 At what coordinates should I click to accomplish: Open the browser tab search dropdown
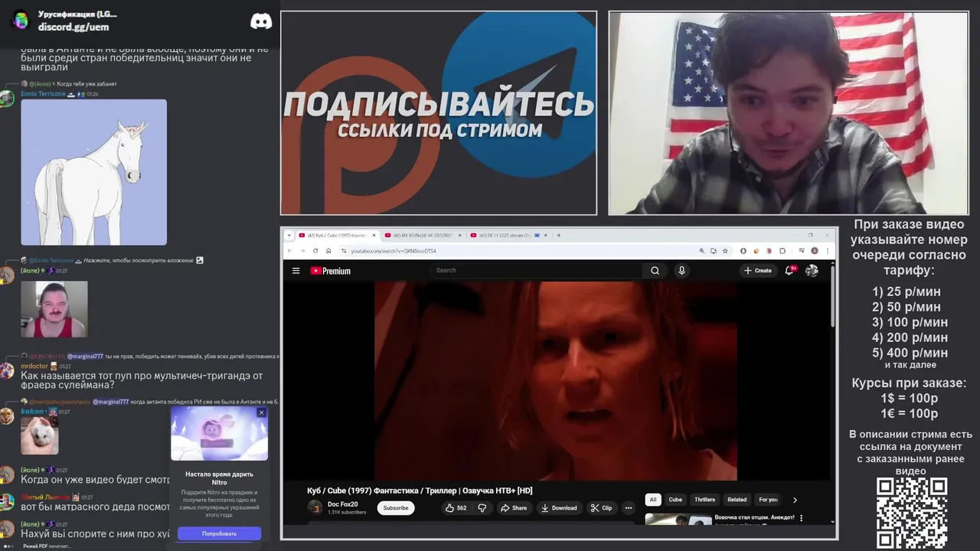(x=289, y=235)
